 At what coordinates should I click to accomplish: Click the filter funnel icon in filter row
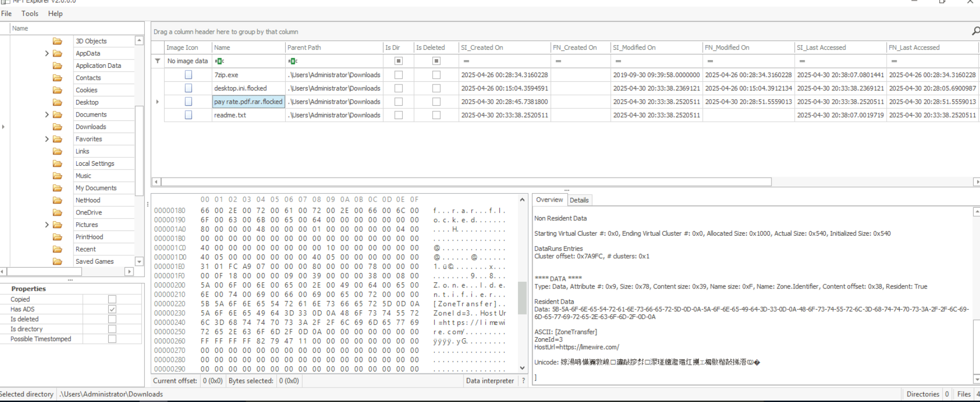158,61
